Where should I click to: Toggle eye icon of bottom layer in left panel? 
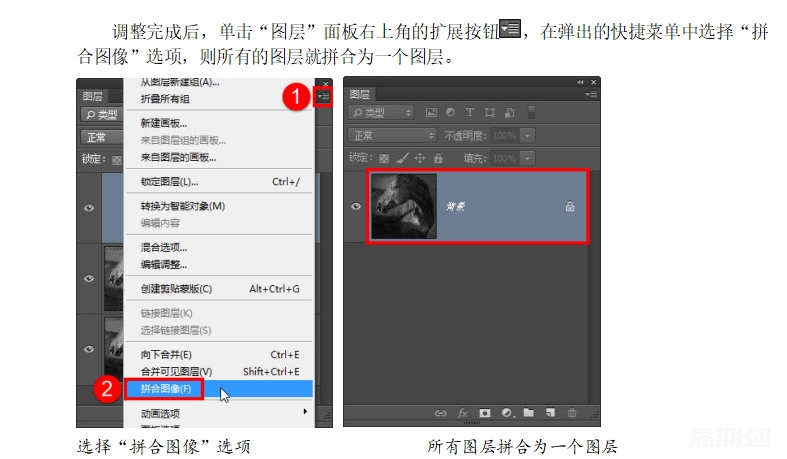click(x=89, y=349)
